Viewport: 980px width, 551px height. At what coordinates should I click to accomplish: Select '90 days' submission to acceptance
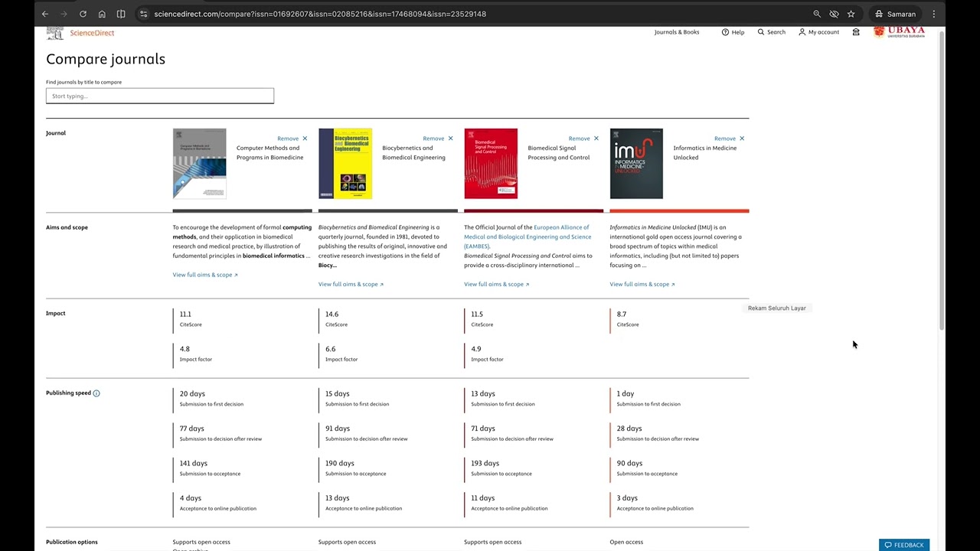point(629,463)
